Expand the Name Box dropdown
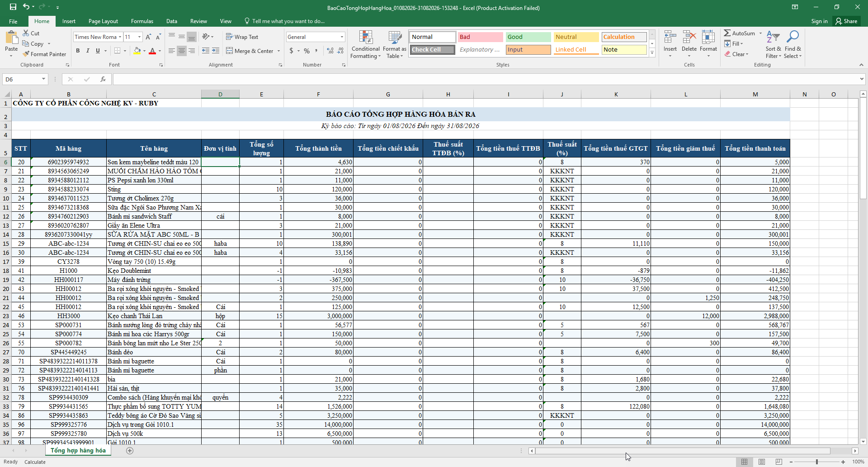The image size is (868, 467). 43,79
